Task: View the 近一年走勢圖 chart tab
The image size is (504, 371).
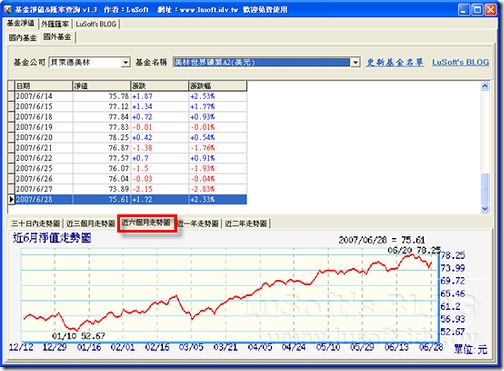Action: (x=199, y=223)
